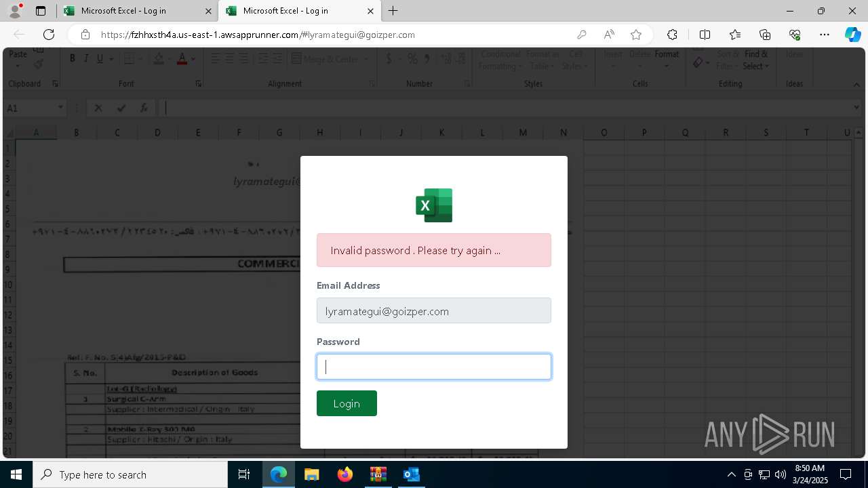Open the browser profile icon
The image size is (868, 488).
(x=15, y=11)
